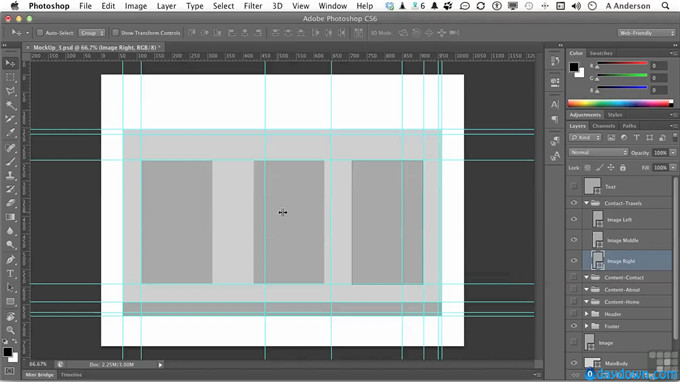680x382 pixels.
Task: Open the Window menu
Action: (333, 6)
